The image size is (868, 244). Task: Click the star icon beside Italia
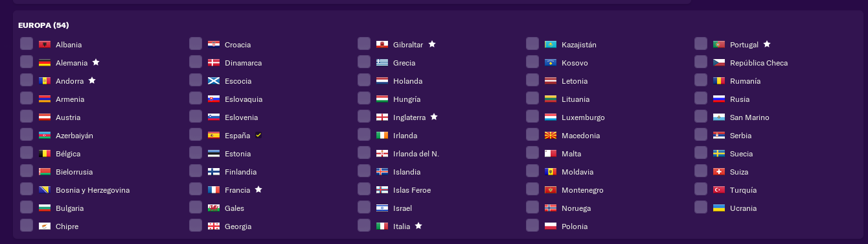(x=418, y=226)
